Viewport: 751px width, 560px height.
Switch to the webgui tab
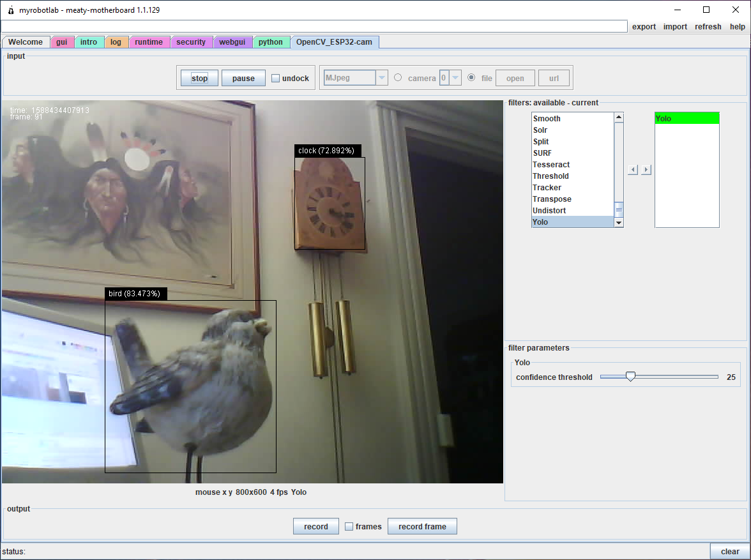point(232,42)
